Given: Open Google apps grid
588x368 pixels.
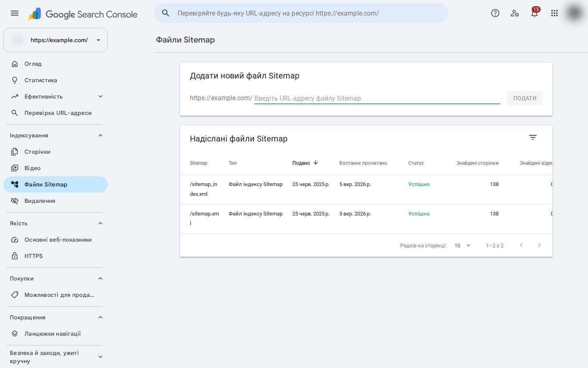Looking at the screenshot, I should click(x=554, y=13).
